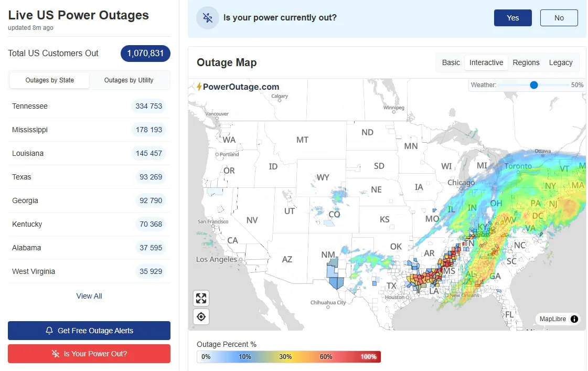Answer Yes to power currently out

point(512,18)
